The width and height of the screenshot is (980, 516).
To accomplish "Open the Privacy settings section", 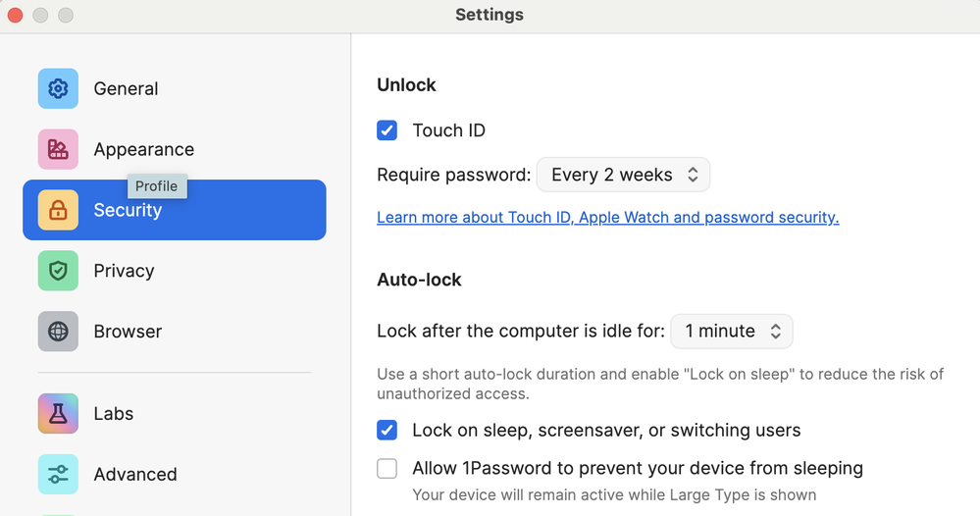I will pyautogui.click(x=124, y=271).
